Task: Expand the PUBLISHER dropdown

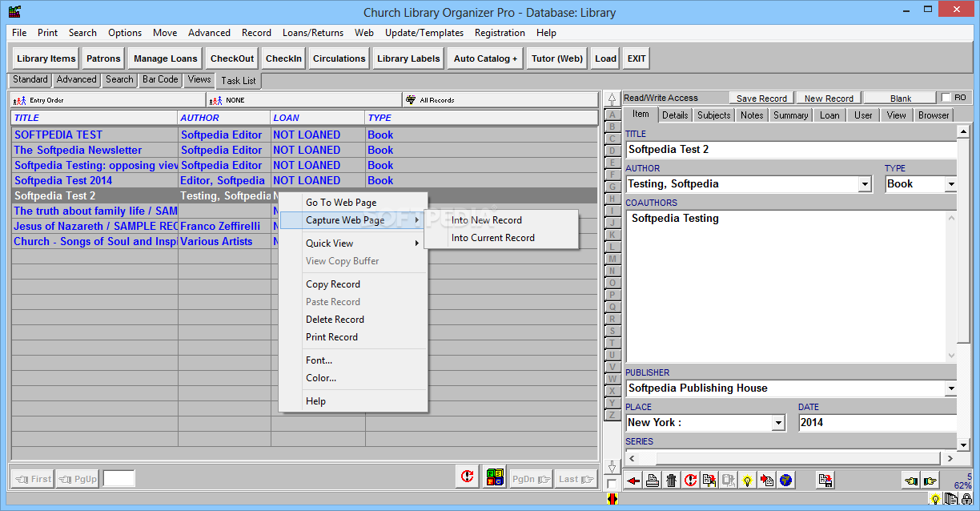Action: click(x=950, y=388)
